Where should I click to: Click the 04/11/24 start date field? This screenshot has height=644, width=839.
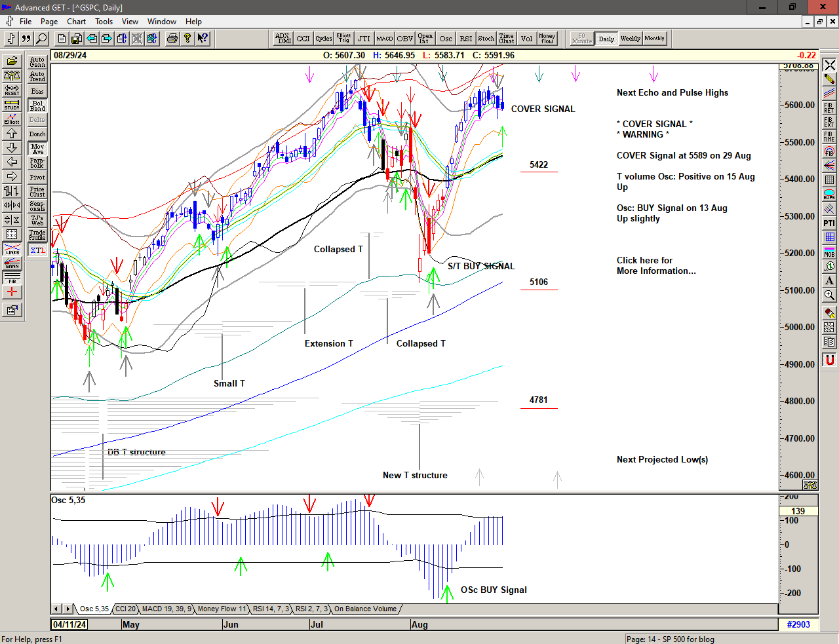point(69,624)
